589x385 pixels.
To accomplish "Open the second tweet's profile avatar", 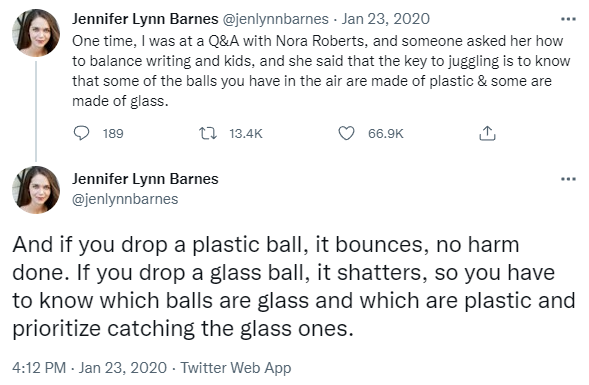I will pyautogui.click(x=36, y=190).
